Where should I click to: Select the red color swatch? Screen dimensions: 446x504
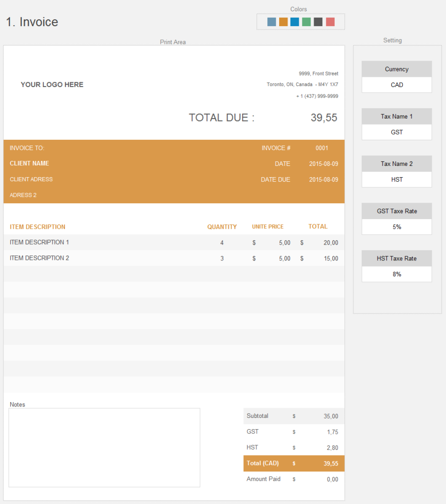click(x=331, y=22)
